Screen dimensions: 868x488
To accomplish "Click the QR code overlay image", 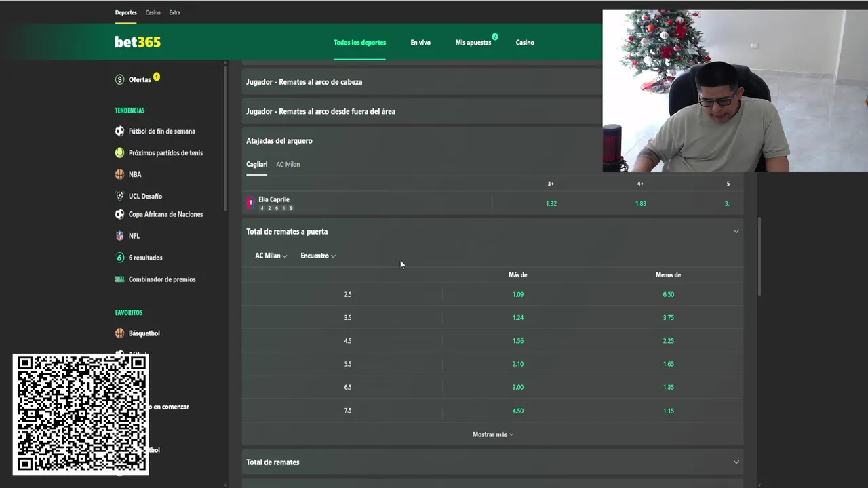I will pyautogui.click(x=81, y=413).
